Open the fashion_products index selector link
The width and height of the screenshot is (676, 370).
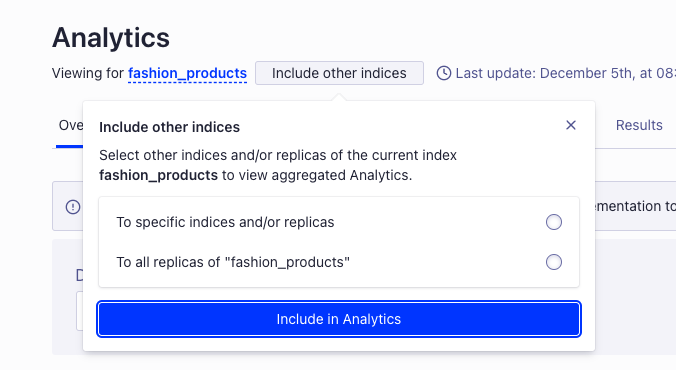pyautogui.click(x=188, y=73)
